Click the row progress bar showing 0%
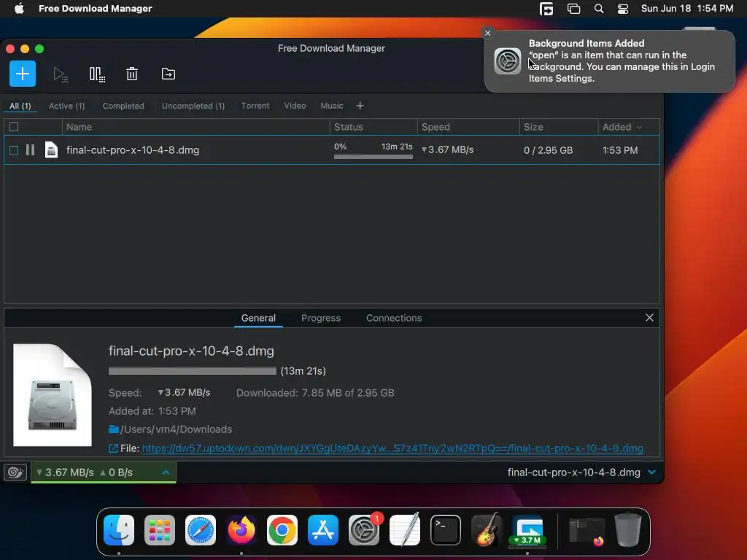 (373, 157)
